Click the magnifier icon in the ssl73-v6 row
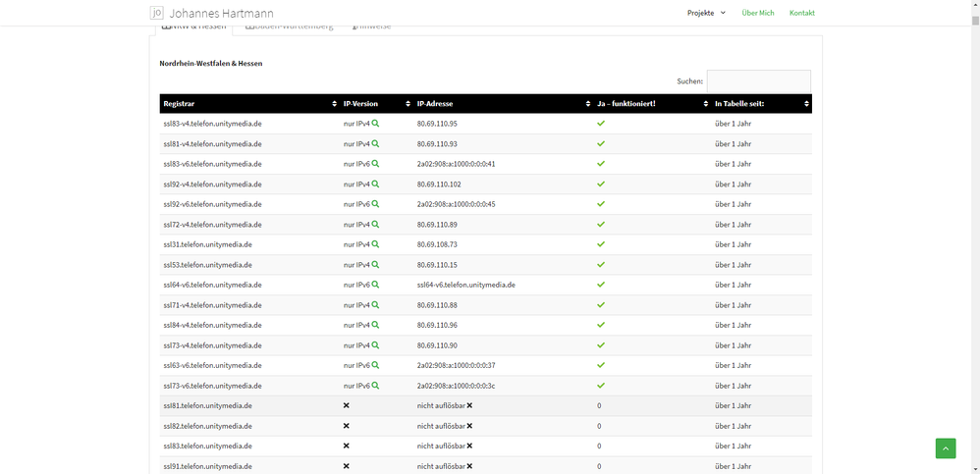Image resolution: width=980 pixels, height=474 pixels. pos(375,386)
